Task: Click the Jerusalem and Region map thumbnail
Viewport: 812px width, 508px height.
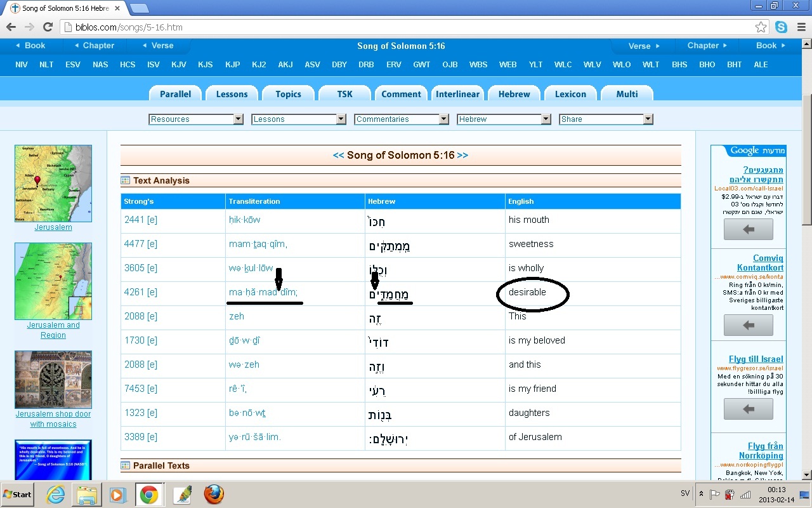Action: click(x=53, y=281)
